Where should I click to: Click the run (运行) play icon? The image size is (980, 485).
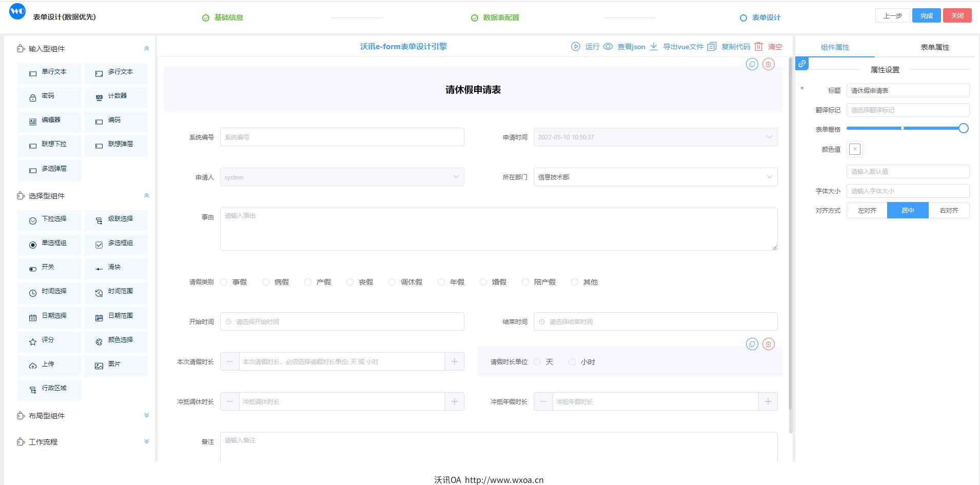point(576,47)
